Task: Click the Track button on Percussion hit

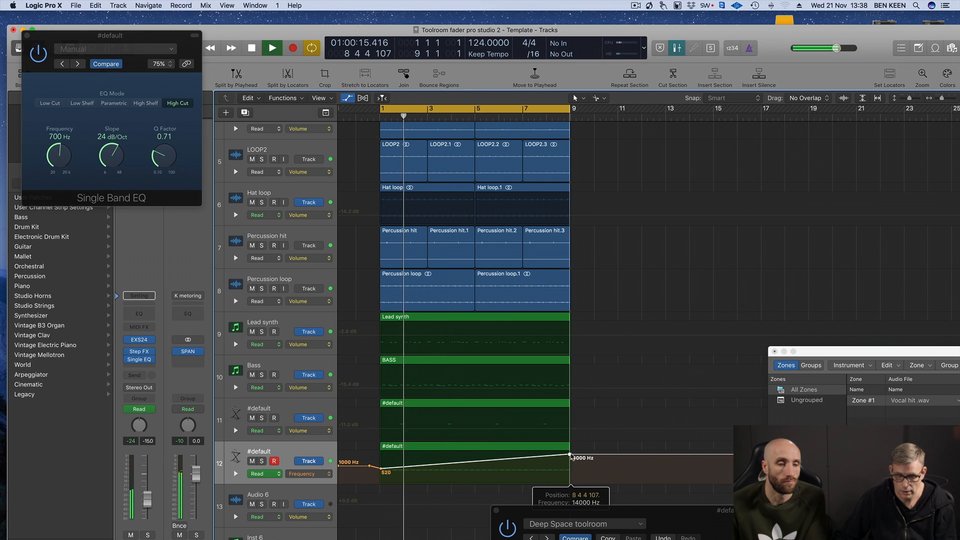Action: point(309,246)
